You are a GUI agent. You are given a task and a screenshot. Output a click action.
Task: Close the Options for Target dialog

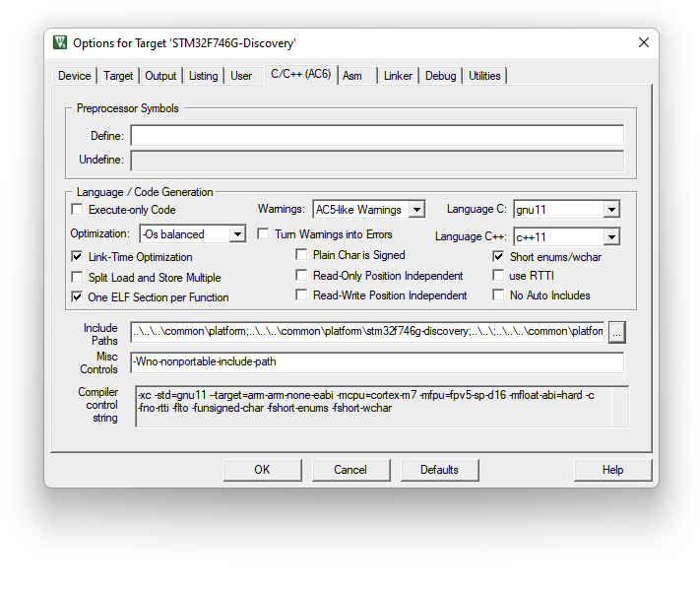pos(644,43)
